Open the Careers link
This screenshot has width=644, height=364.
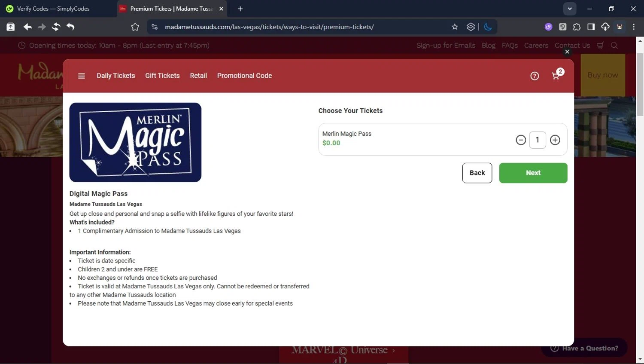click(536, 45)
